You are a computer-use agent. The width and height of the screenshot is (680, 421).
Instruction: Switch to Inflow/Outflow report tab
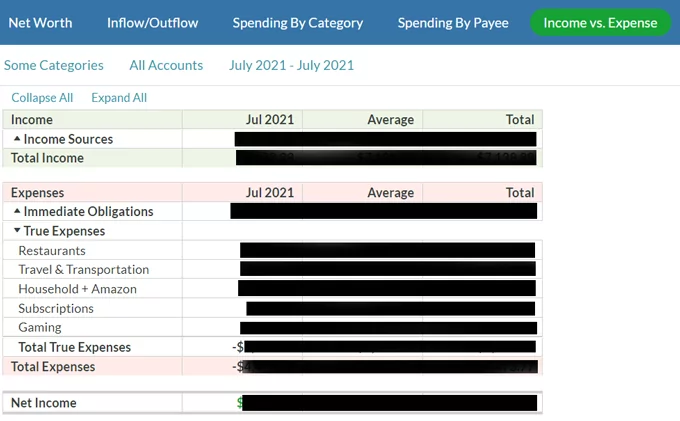(x=153, y=23)
